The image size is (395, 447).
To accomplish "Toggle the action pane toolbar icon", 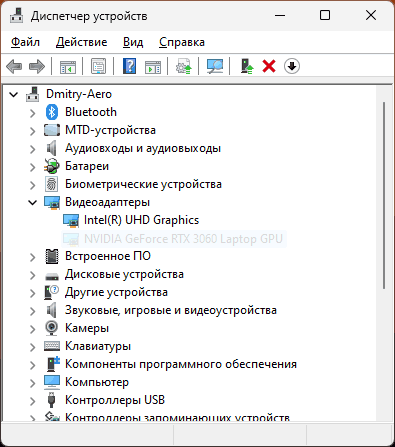I will click(x=153, y=66).
